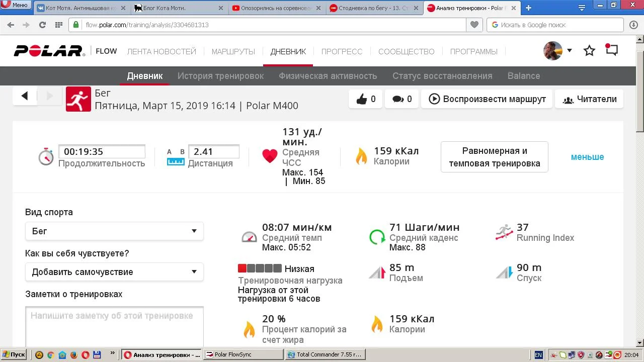Screen dimensions: 644x362
Task: Open the notifications speech bubble icon
Action: click(611, 50)
